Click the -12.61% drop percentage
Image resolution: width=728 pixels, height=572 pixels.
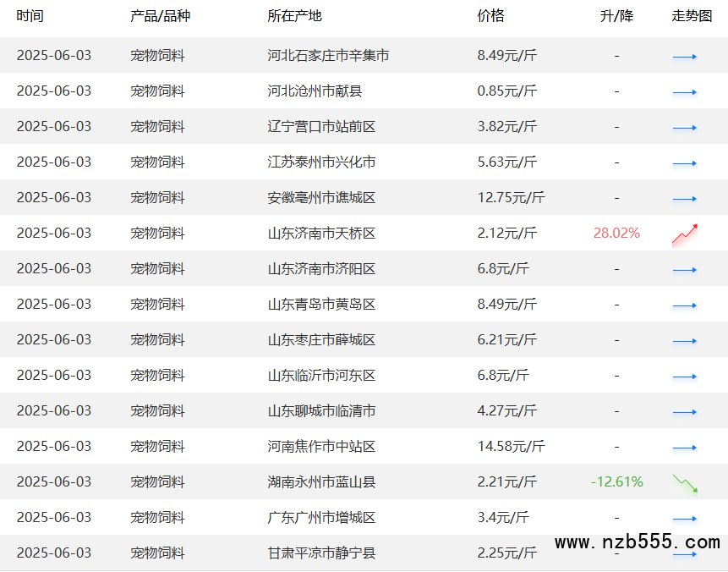[x=616, y=481]
